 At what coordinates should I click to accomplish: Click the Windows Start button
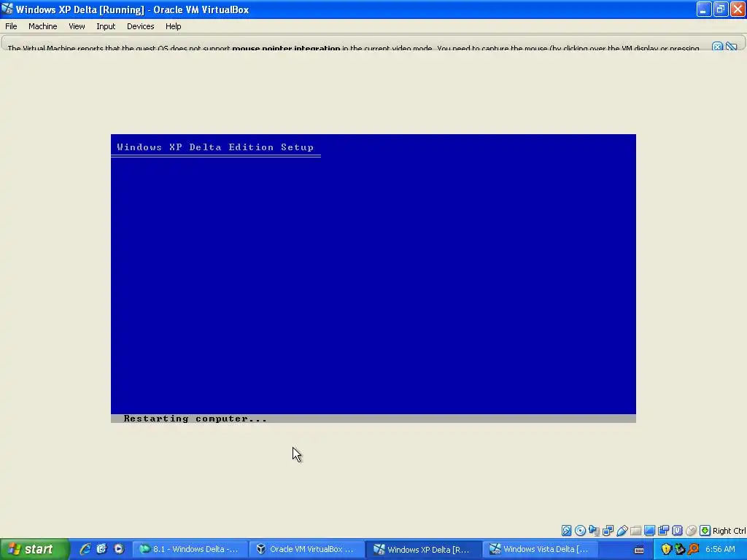pos(34,549)
